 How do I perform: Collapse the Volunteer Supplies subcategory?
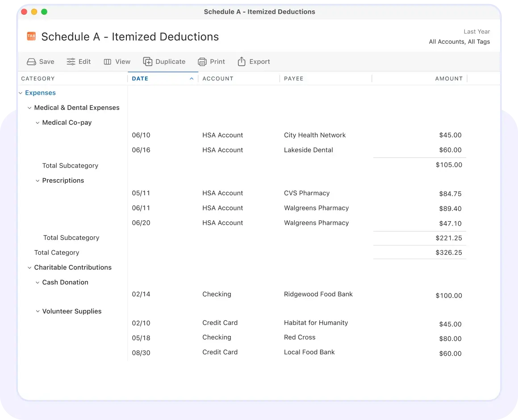[x=38, y=311]
